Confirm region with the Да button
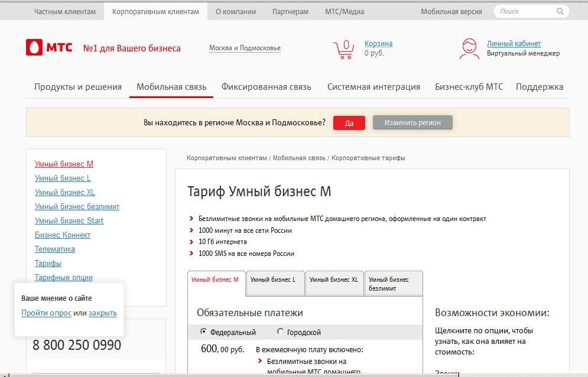Screen dimensions: 588x377 pyautogui.click(x=349, y=123)
